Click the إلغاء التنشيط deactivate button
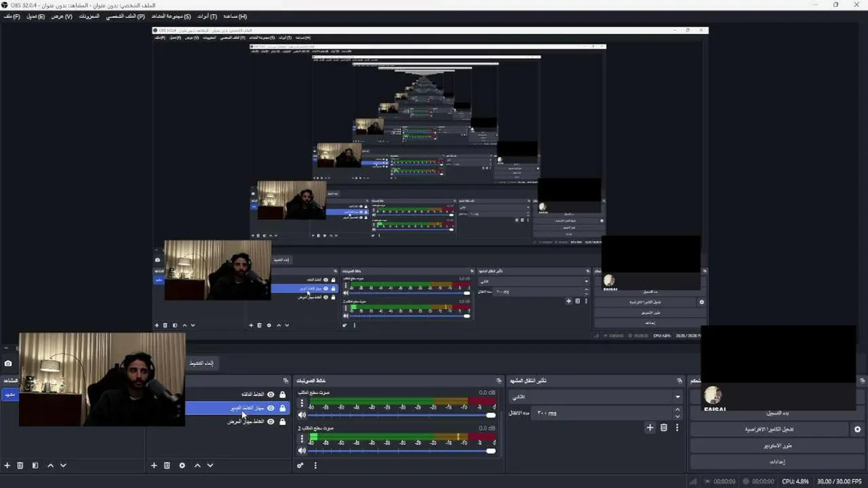The height and width of the screenshot is (488, 868). pyautogui.click(x=201, y=363)
